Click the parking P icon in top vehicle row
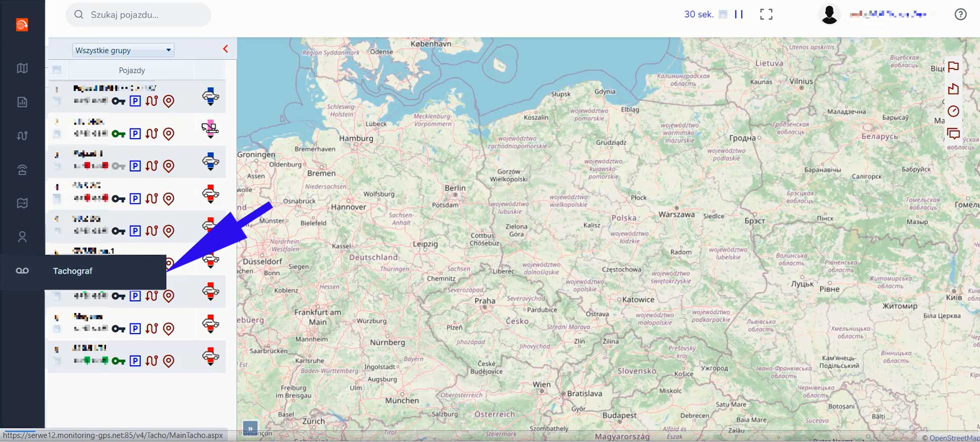Viewport: 980px width, 442px height. pos(135,101)
